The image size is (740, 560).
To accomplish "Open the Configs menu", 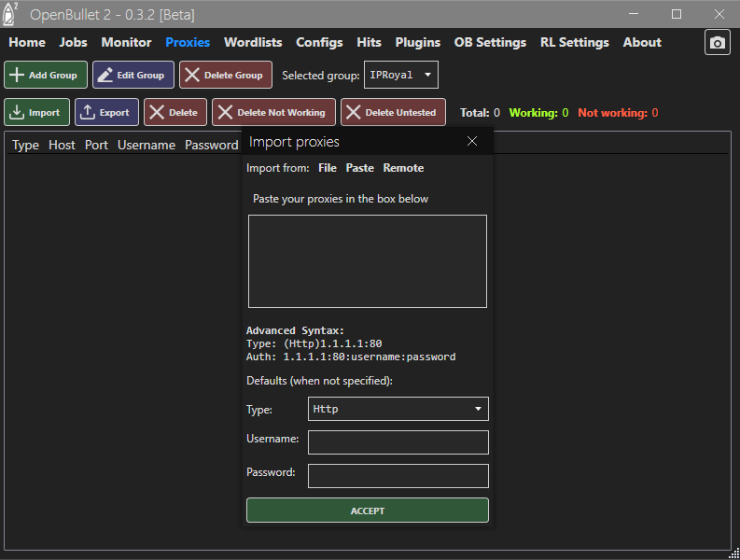I will coord(319,43).
